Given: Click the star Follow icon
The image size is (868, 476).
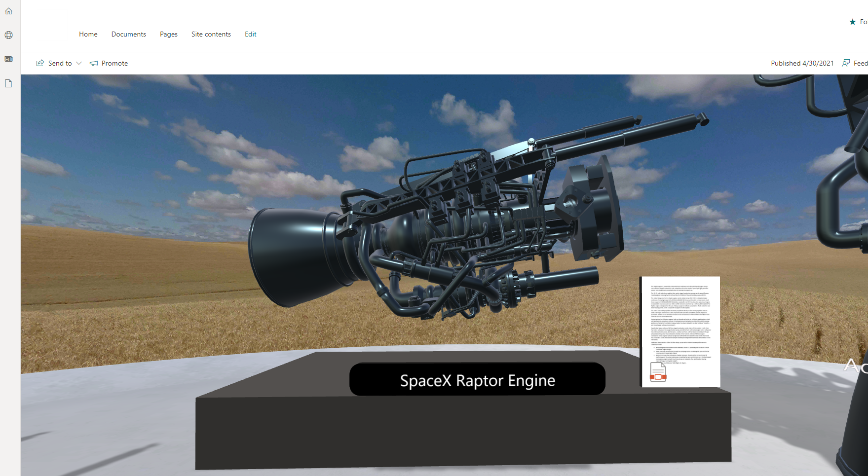Looking at the screenshot, I should click(853, 22).
